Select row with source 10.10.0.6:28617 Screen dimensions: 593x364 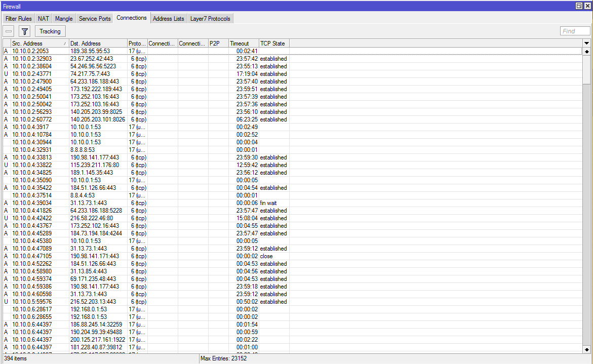pyautogui.click(x=292, y=309)
